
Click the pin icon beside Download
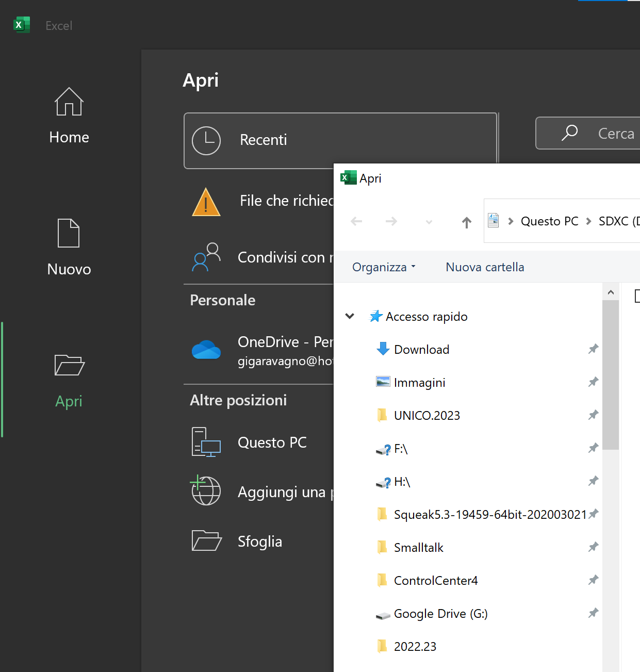tap(593, 349)
